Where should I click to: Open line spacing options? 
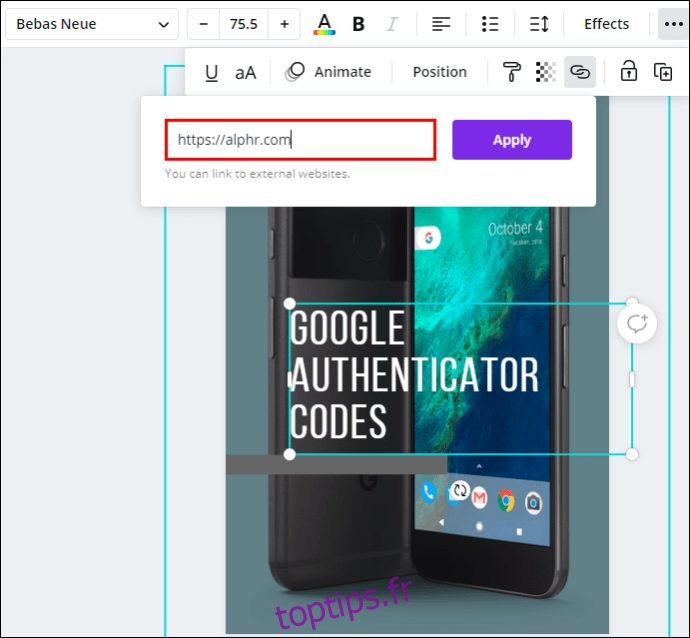[539, 24]
